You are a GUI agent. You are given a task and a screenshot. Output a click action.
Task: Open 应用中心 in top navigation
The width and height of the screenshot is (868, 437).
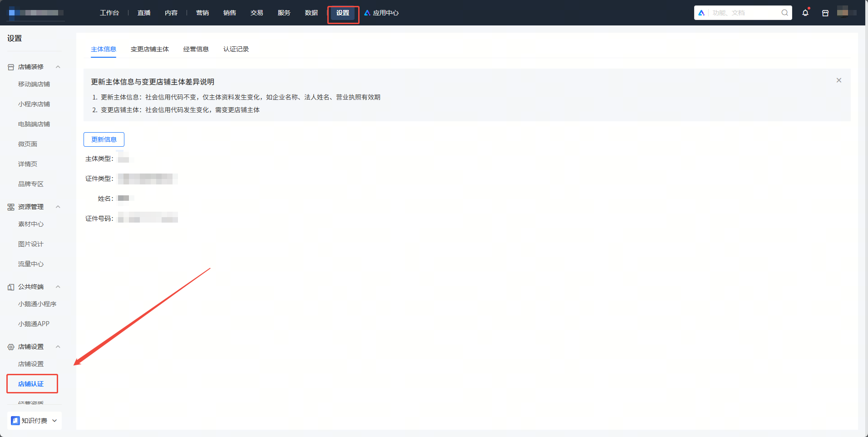click(x=381, y=13)
